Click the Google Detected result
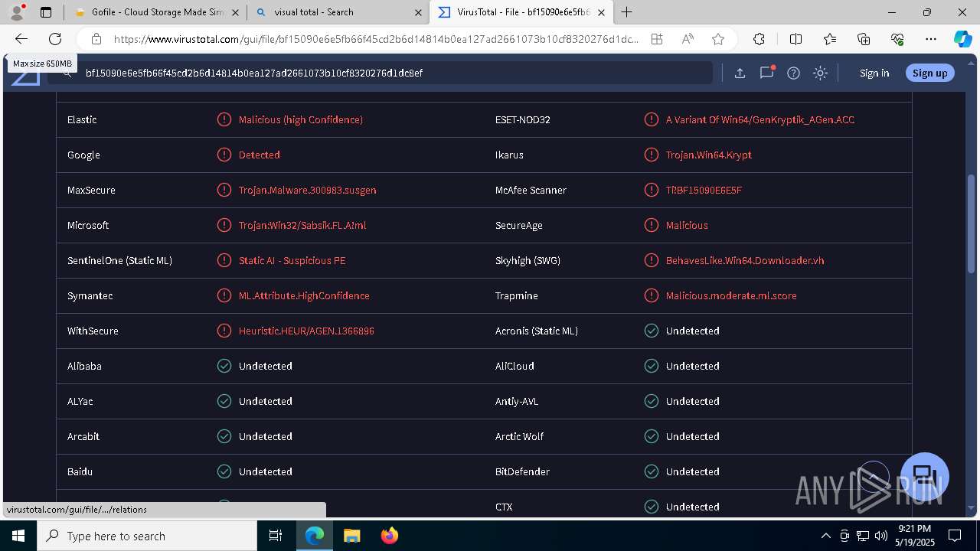This screenshot has height=551, width=980. tap(259, 155)
